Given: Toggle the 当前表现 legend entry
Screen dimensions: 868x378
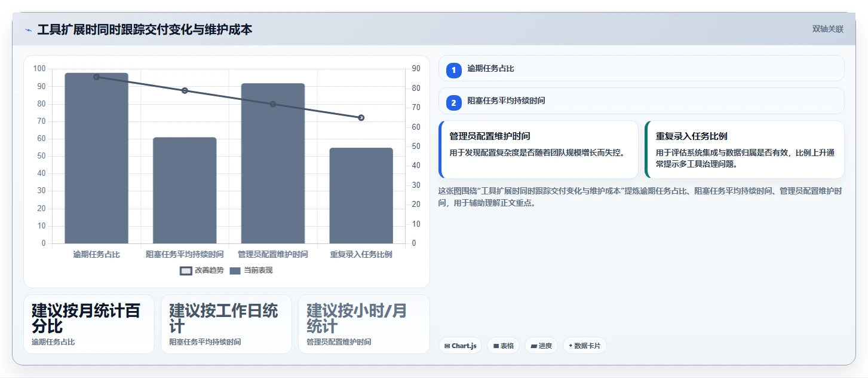Looking at the screenshot, I should pyautogui.click(x=251, y=270).
